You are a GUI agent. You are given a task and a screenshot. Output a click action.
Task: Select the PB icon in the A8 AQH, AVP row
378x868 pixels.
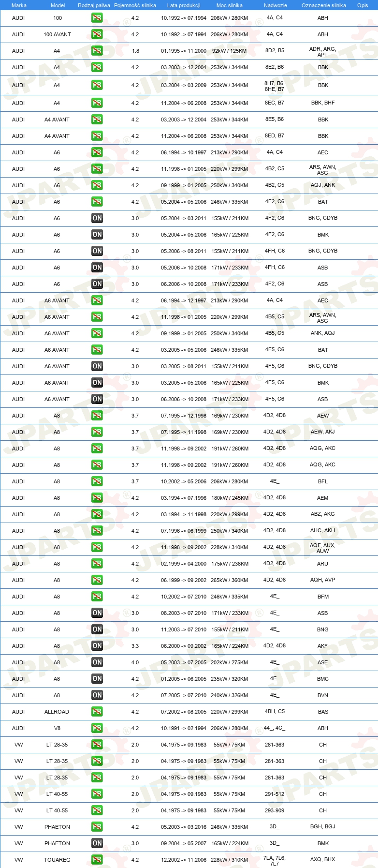point(97,580)
